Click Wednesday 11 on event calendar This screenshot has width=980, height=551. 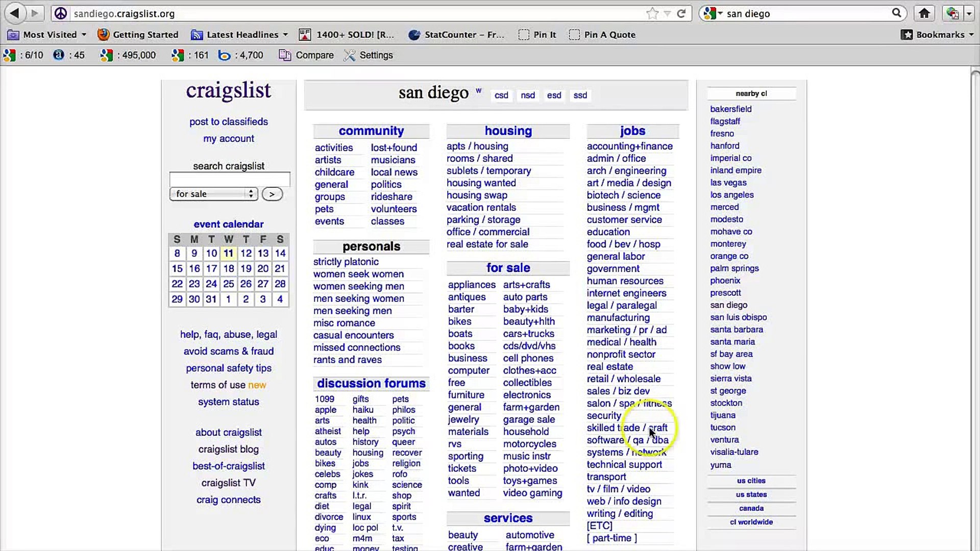pyautogui.click(x=228, y=253)
